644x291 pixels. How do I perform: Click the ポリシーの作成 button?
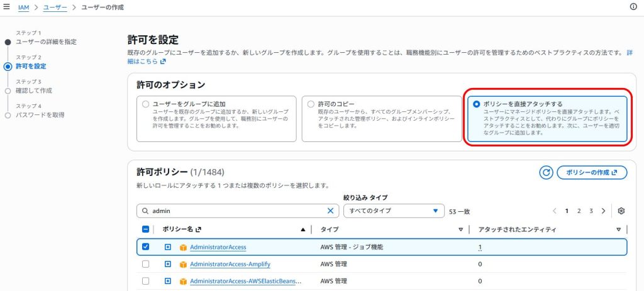click(x=592, y=173)
